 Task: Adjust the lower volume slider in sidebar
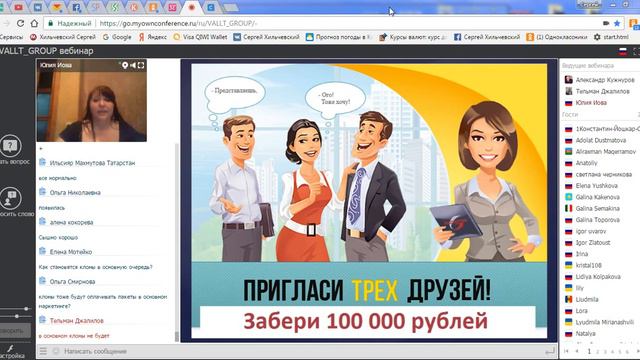[x=17, y=316]
